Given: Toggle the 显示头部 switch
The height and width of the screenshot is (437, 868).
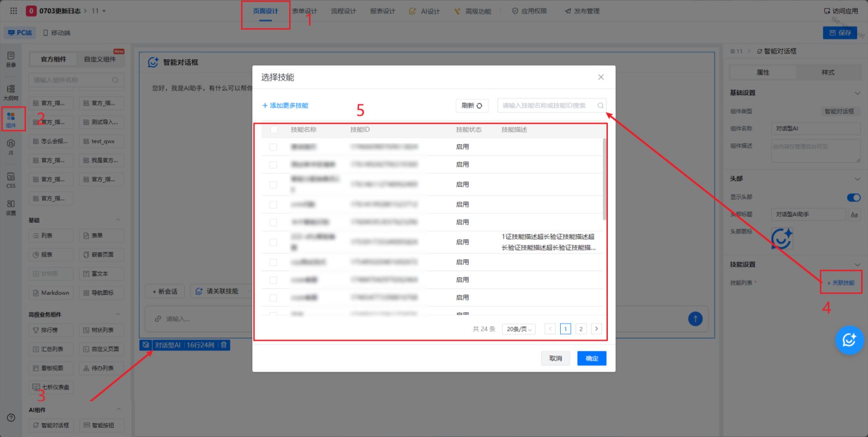Looking at the screenshot, I should [x=853, y=197].
